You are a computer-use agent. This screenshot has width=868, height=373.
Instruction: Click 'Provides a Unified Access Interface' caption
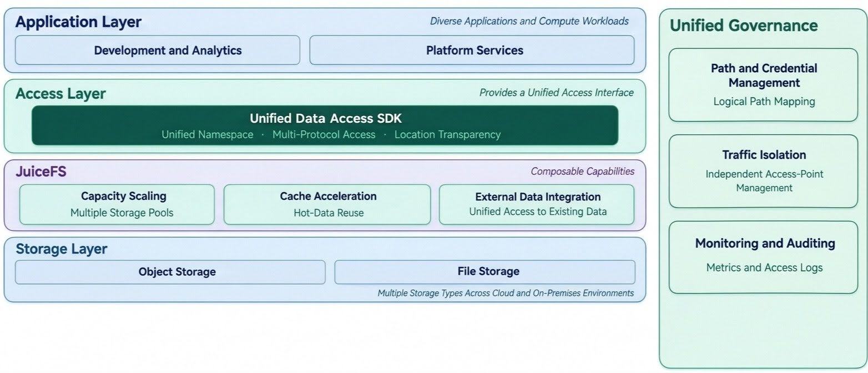(x=557, y=93)
